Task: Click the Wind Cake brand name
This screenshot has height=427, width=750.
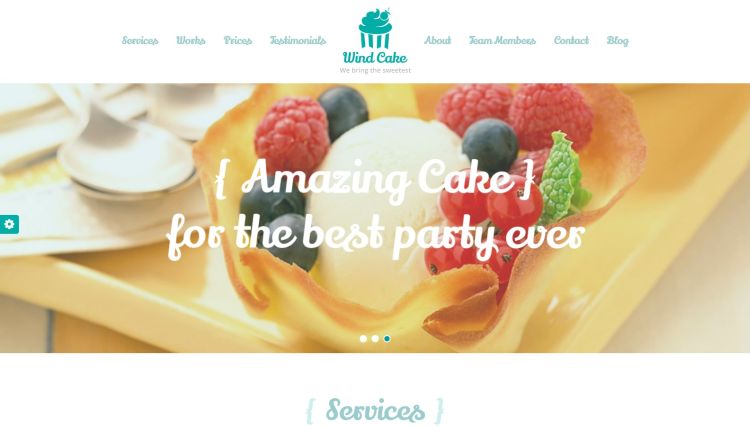Action: [x=375, y=58]
